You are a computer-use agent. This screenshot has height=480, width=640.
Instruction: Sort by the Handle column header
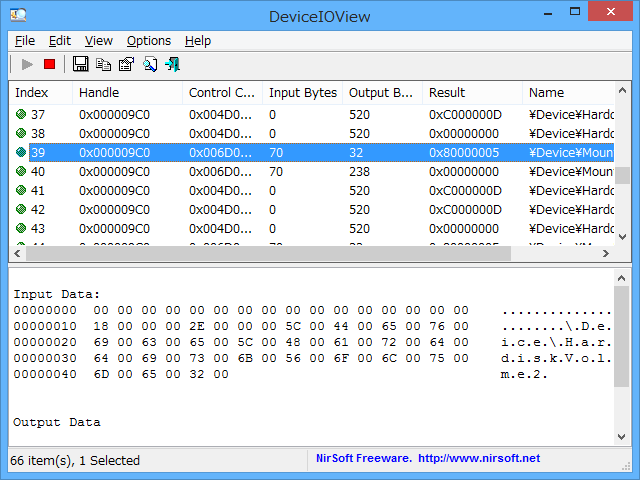pyautogui.click(x=127, y=93)
